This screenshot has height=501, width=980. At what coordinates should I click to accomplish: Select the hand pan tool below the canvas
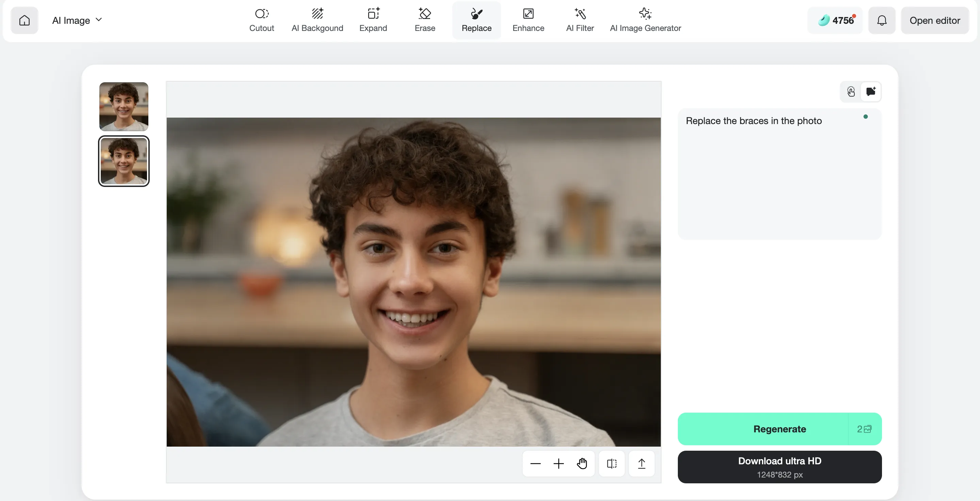coord(582,463)
